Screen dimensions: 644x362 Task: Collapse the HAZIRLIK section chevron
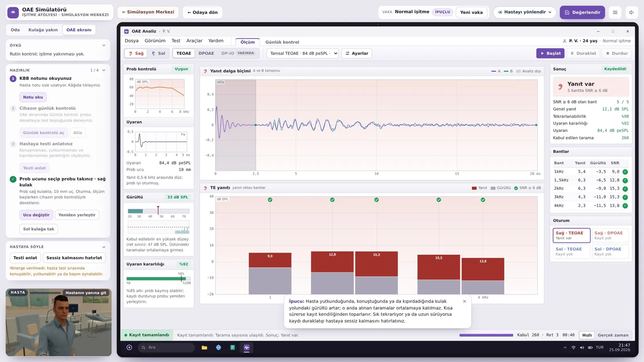pyautogui.click(x=104, y=70)
